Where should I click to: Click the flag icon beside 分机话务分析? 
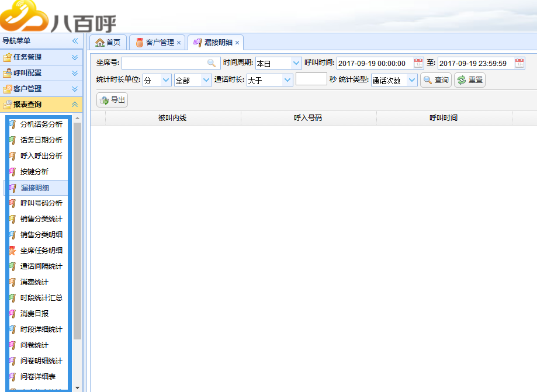coord(12,124)
